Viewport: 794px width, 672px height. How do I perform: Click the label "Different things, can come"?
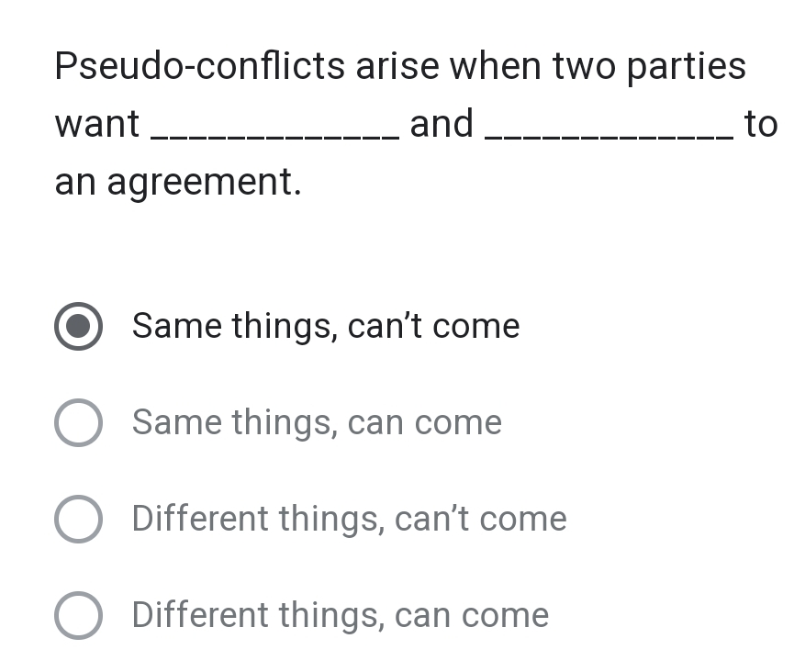click(x=340, y=615)
